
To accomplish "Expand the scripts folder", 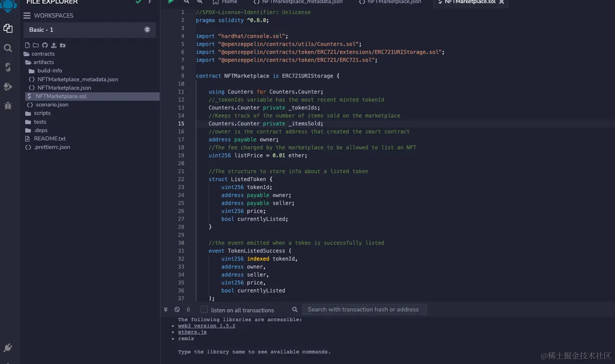I will pyautogui.click(x=38, y=113).
